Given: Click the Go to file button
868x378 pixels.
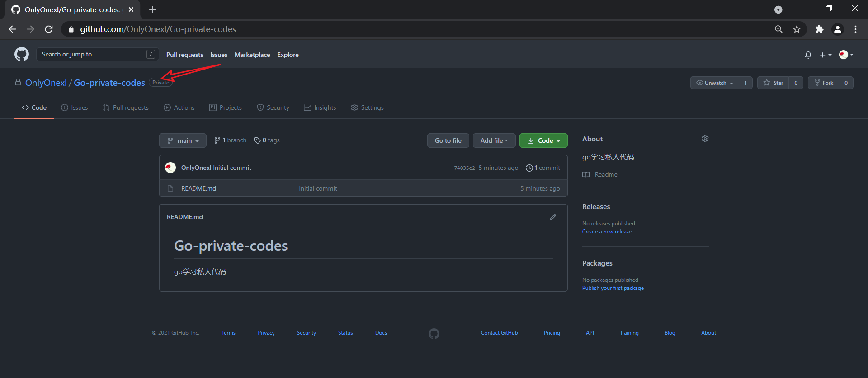Looking at the screenshot, I should 448,140.
